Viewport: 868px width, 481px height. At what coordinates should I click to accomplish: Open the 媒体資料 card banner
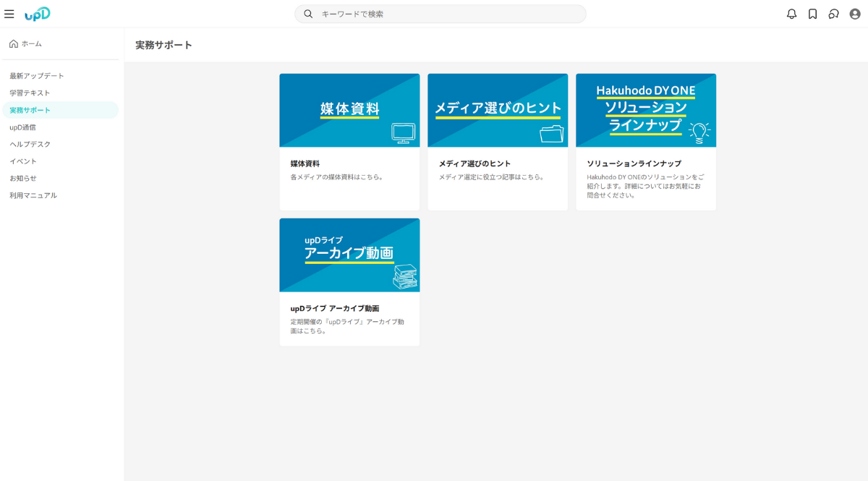click(349, 110)
